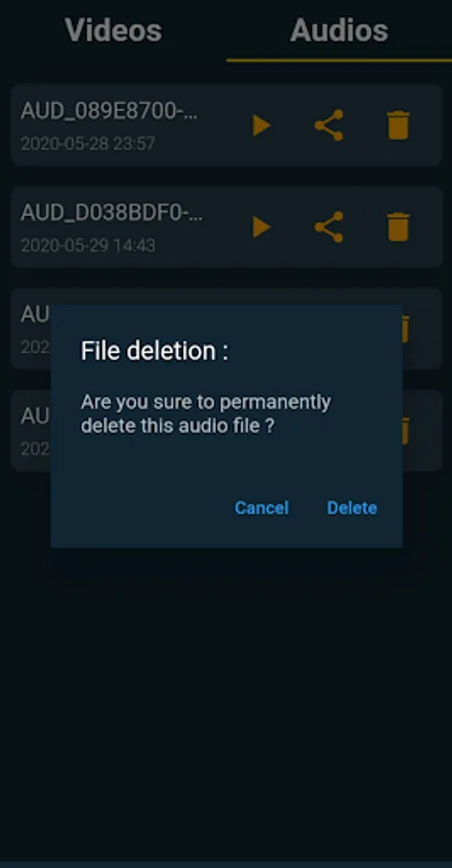Viewport: 452px width, 868px height.
Task: Share the AUD_089E8700 audio file
Action: coord(330,125)
